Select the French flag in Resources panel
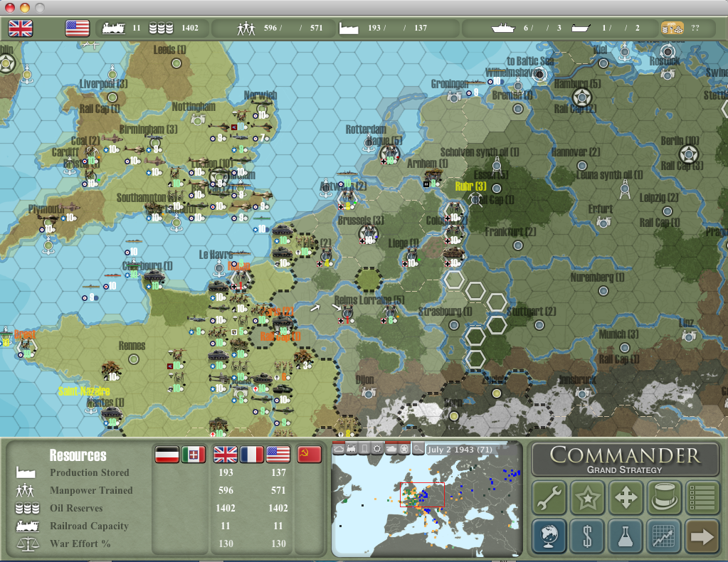This screenshot has width=728, height=562. 252,455
